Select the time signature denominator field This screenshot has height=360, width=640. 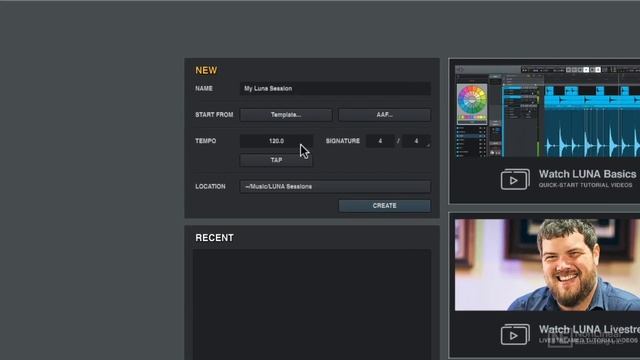tap(416, 141)
